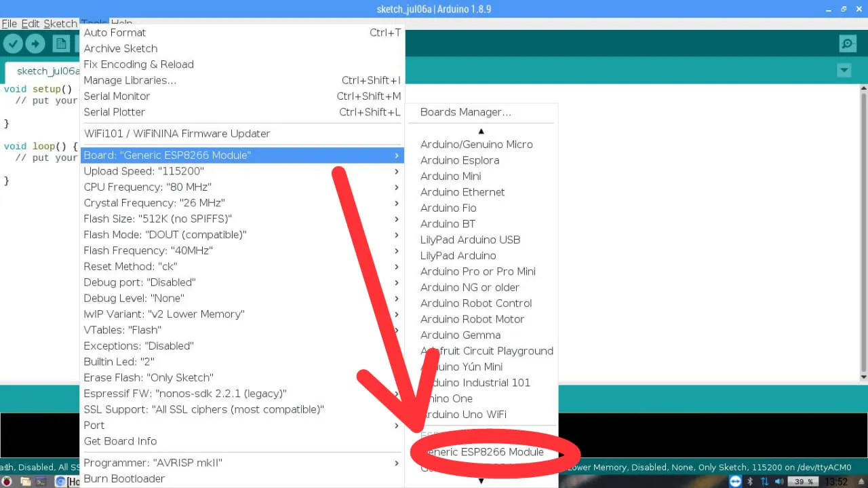Launch WiFi101 / WiFiNINA Firmware Updater

(242, 134)
